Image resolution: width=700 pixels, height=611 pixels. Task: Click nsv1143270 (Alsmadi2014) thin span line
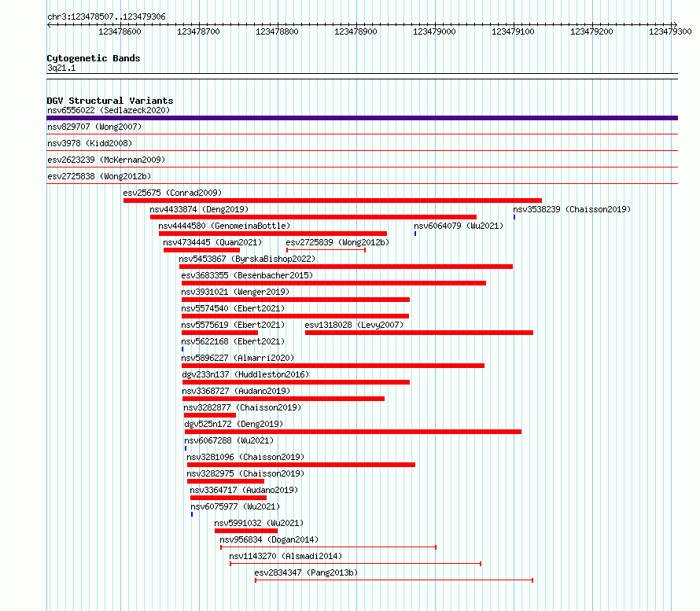click(x=356, y=564)
